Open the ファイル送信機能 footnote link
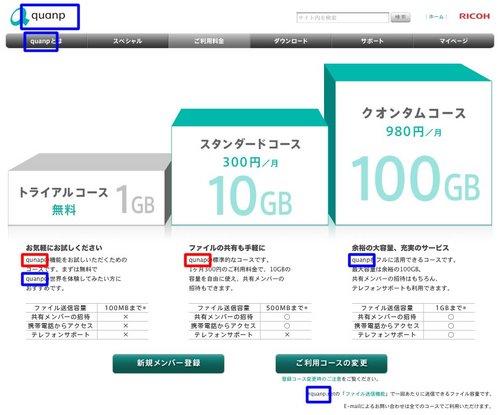Viewport: 500px width, 415px height. point(365,394)
